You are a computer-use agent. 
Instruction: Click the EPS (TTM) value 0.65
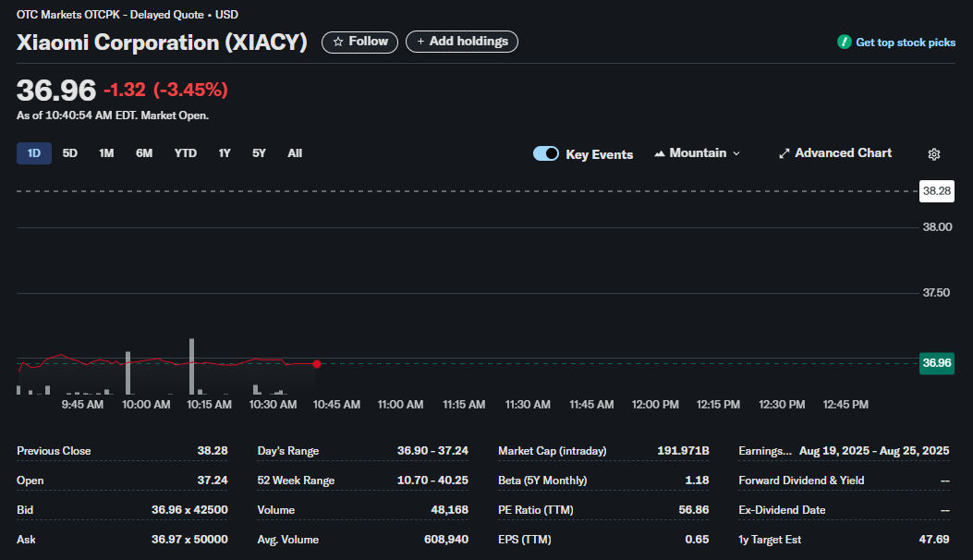coord(697,540)
